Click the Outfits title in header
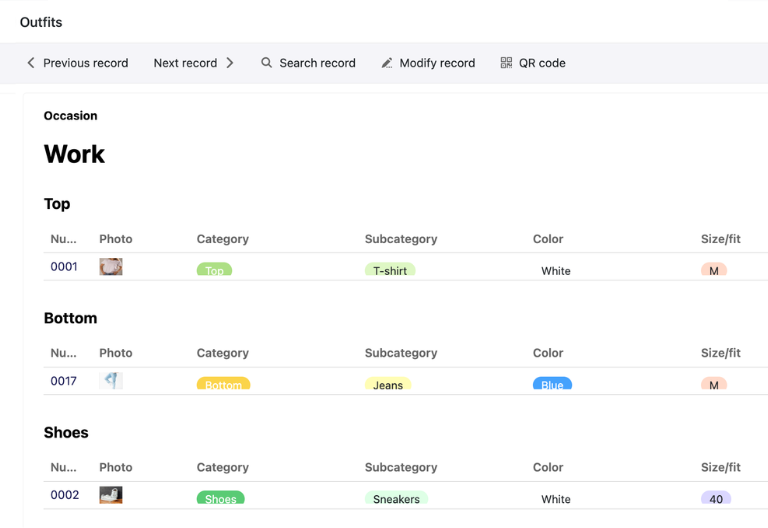 point(41,22)
